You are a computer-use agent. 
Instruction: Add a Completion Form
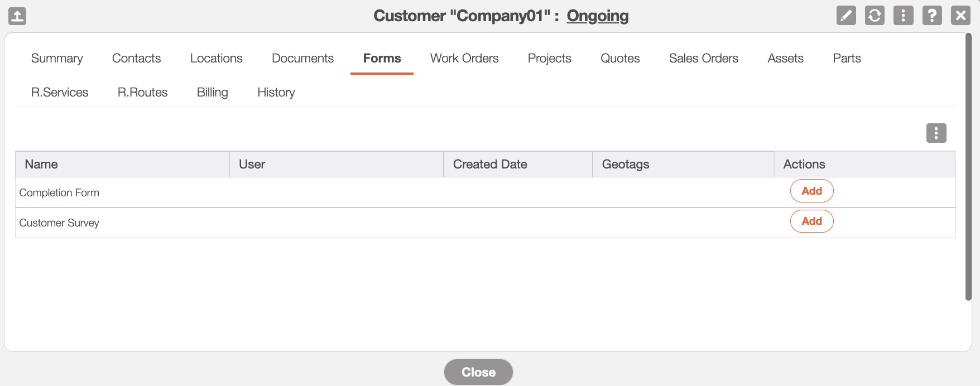[x=811, y=191]
